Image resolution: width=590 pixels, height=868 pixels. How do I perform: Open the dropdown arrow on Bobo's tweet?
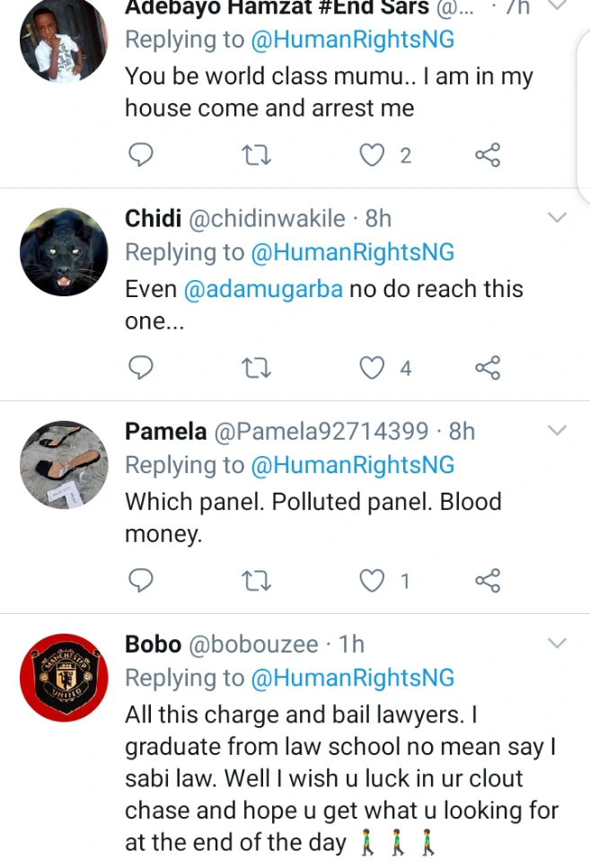(x=557, y=643)
